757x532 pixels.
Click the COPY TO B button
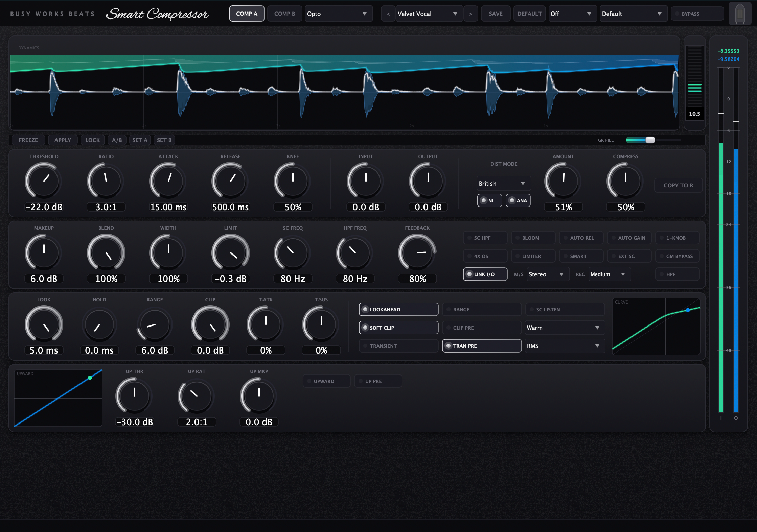(678, 185)
